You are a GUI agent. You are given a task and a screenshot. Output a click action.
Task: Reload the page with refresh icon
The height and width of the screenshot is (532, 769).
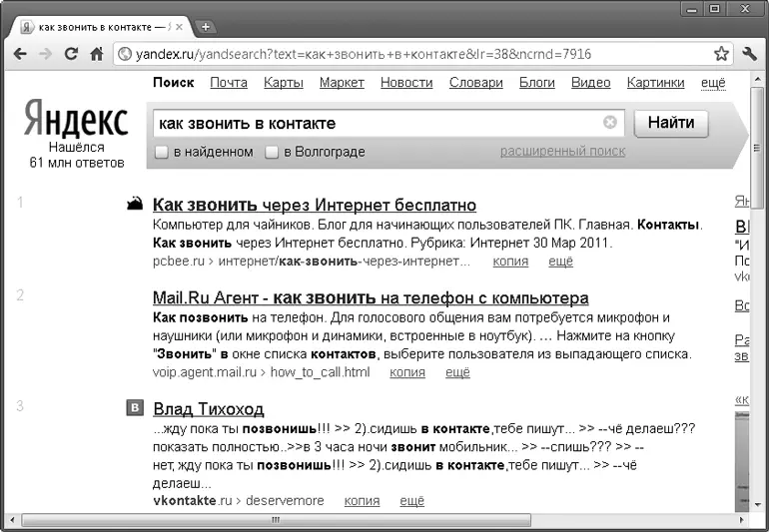coord(71,54)
